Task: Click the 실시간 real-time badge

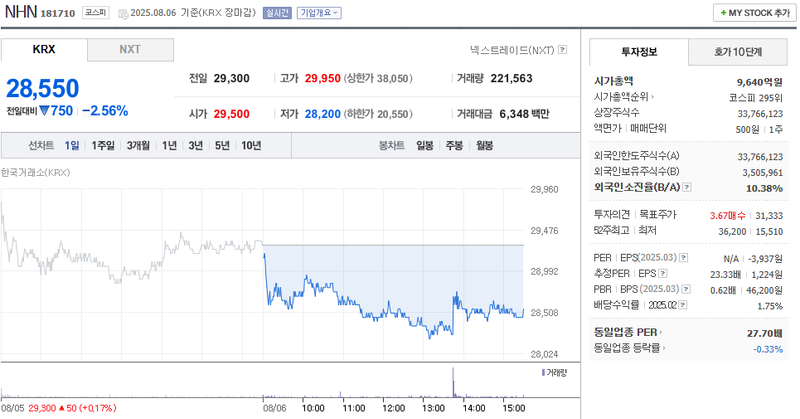Action: (x=277, y=13)
